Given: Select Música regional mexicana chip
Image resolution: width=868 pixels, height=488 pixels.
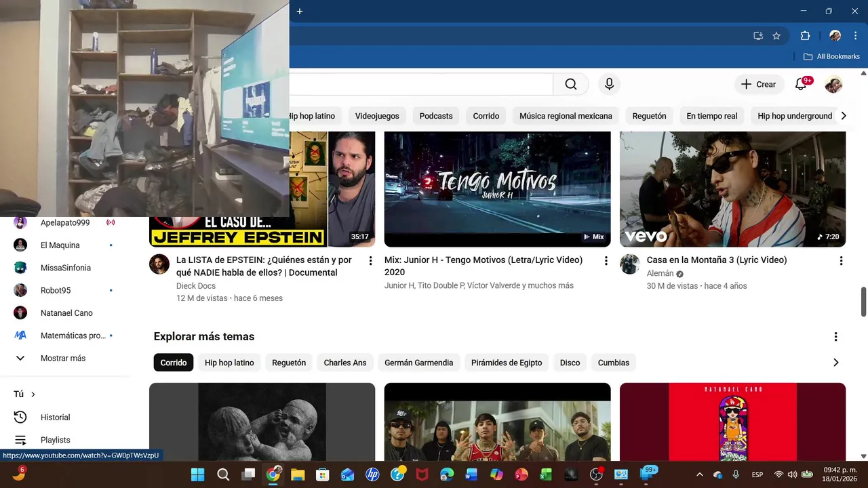Looking at the screenshot, I should [x=566, y=116].
